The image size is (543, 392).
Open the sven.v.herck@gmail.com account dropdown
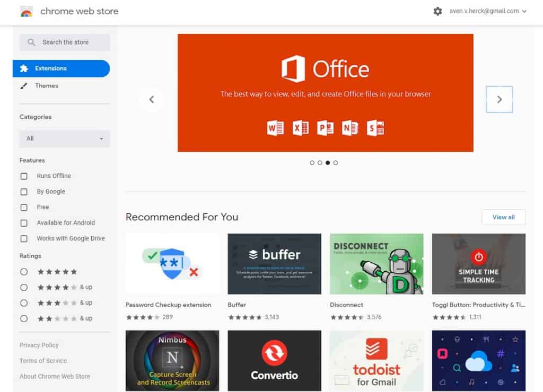pyautogui.click(x=488, y=11)
